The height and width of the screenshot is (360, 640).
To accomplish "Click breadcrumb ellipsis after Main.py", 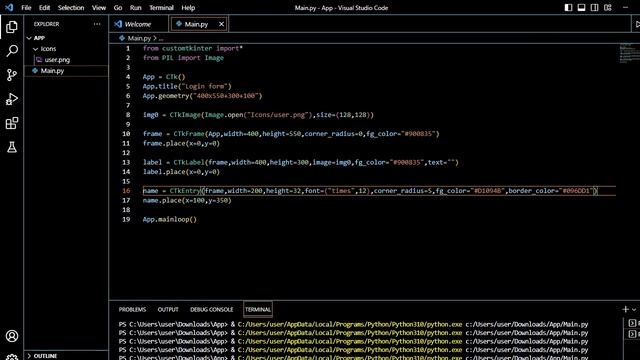I will click(x=161, y=38).
